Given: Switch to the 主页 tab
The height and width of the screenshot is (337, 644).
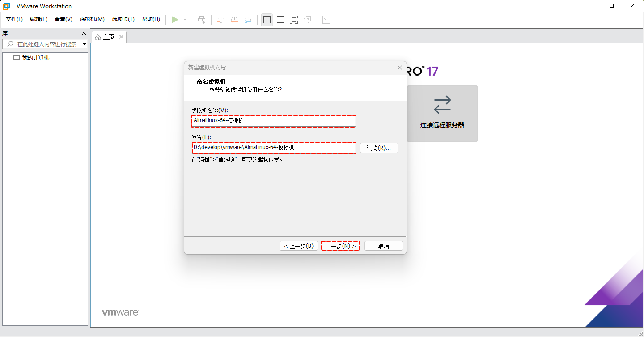Looking at the screenshot, I should pyautogui.click(x=108, y=37).
